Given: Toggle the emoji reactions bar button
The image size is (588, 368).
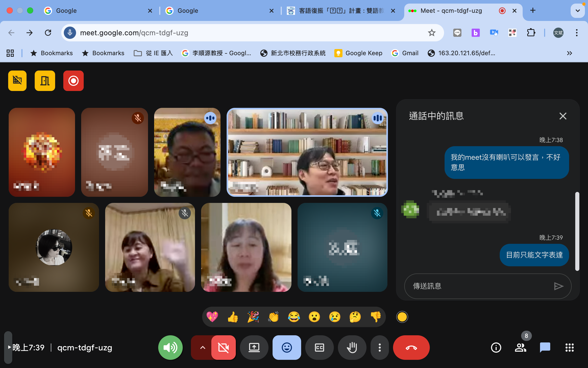Looking at the screenshot, I should click(x=287, y=348).
